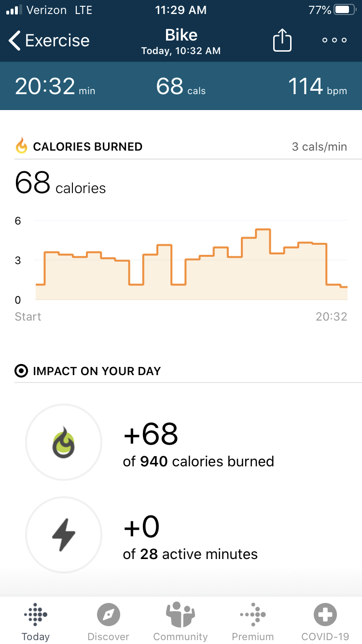The image size is (362, 644).
Task: Tap the 114 bpm heart rate stat
Action: pyautogui.click(x=317, y=87)
